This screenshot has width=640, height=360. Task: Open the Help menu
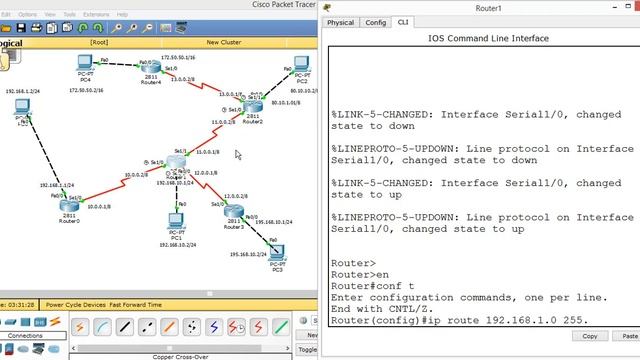(x=122, y=14)
